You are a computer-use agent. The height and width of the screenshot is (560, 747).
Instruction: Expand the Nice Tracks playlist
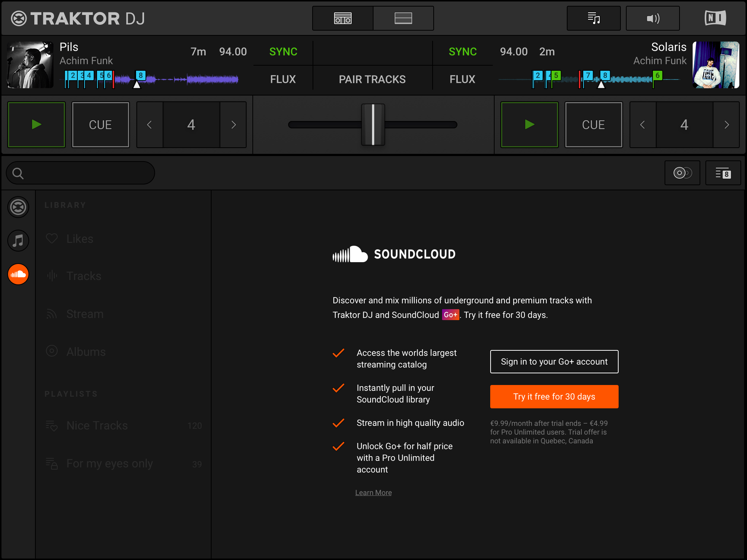tap(97, 425)
